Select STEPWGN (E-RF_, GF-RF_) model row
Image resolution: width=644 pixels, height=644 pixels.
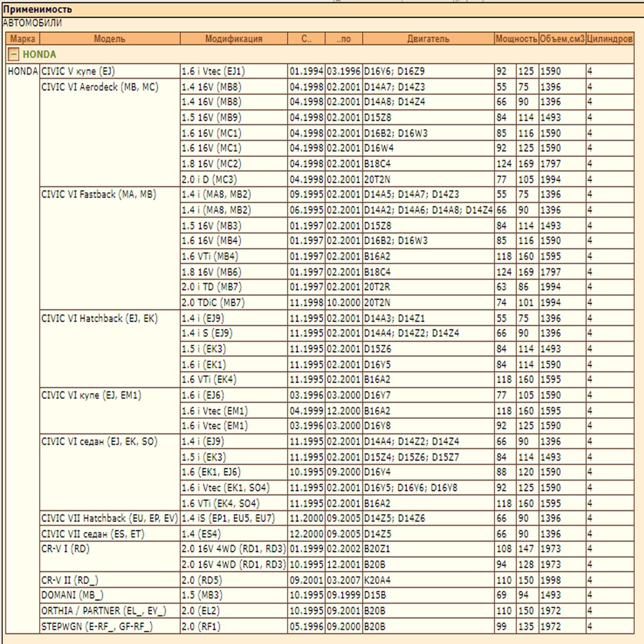click(x=97, y=626)
